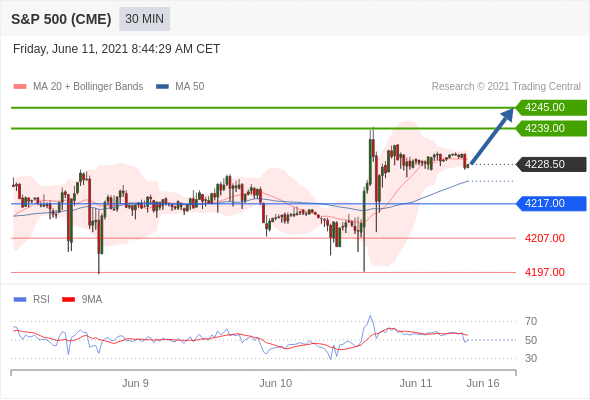Click the 4207.00 support level label
This screenshot has width=590, height=400.
545,238
